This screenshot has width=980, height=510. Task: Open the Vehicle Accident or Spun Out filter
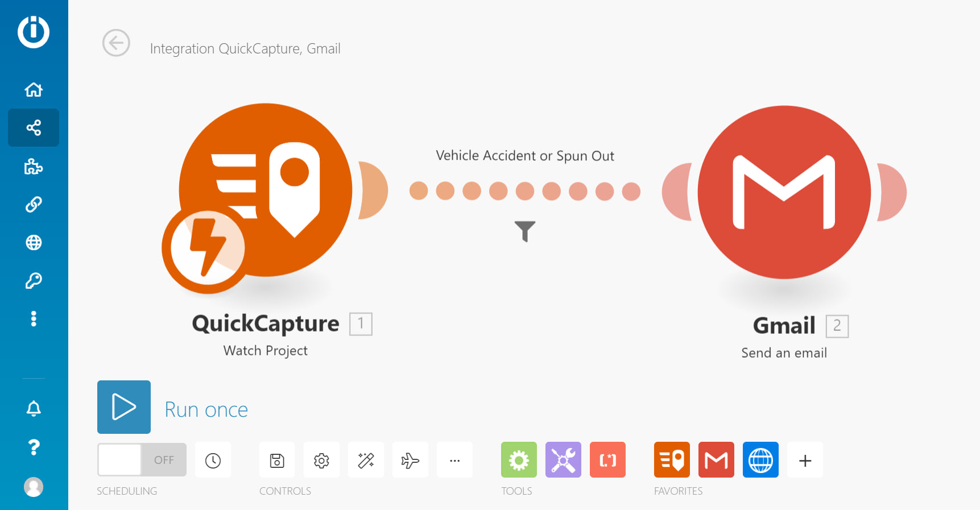tap(524, 231)
